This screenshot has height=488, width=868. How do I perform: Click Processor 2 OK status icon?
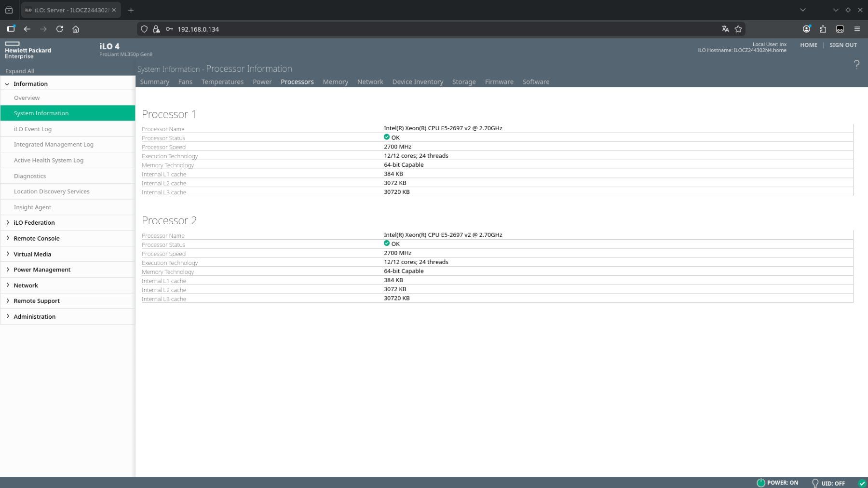387,244
